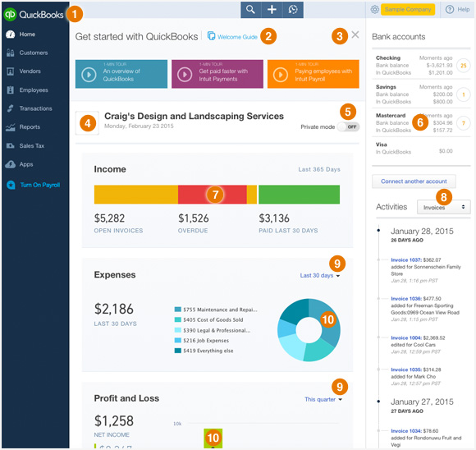Click the yellow open invoices bar
The image size is (476, 450).
coord(136,195)
